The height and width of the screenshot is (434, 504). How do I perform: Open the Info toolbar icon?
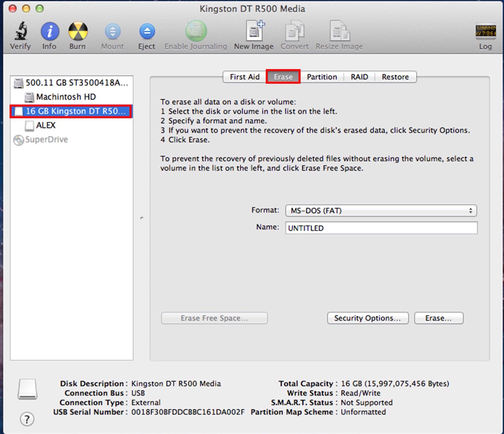[x=50, y=31]
